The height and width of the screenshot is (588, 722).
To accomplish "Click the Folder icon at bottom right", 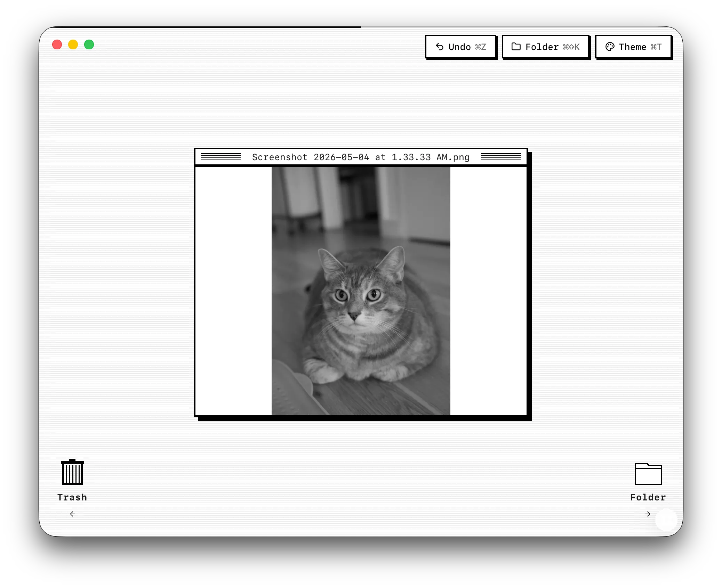I will 648,474.
